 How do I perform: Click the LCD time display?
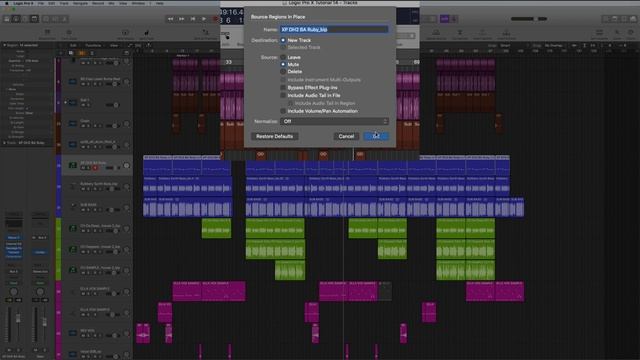tap(232, 16)
